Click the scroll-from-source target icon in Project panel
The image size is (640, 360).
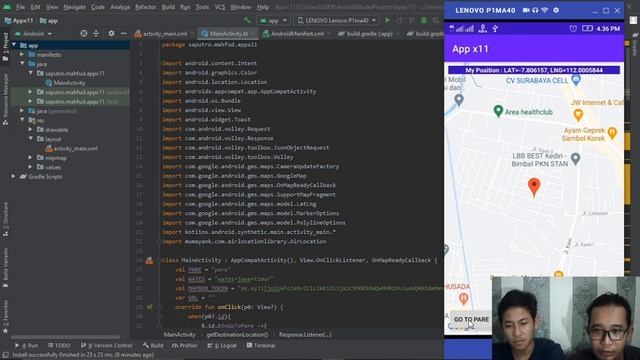(84, 33)
